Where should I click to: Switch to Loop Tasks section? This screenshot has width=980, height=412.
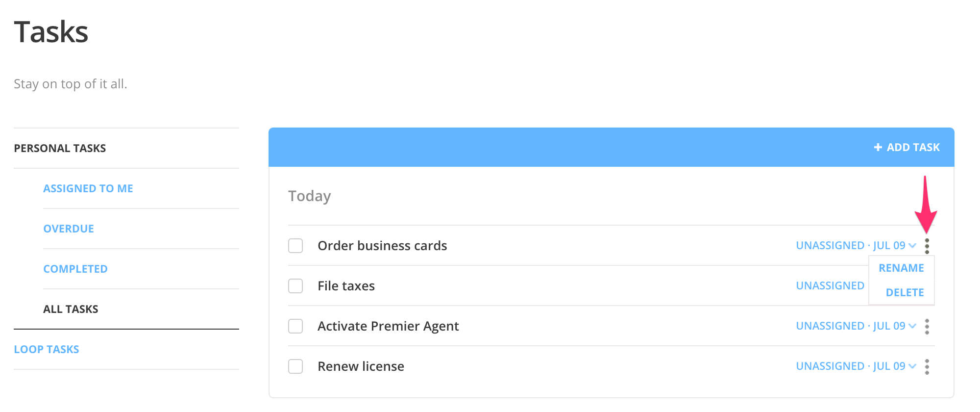[47, 349]
